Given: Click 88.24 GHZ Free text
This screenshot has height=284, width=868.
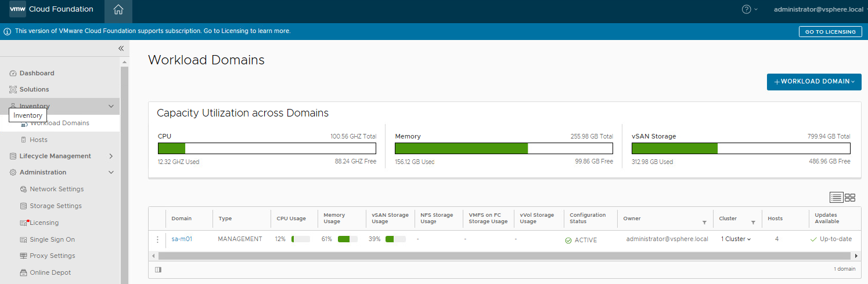Looking at the screenshot, I should coord(355,162).
